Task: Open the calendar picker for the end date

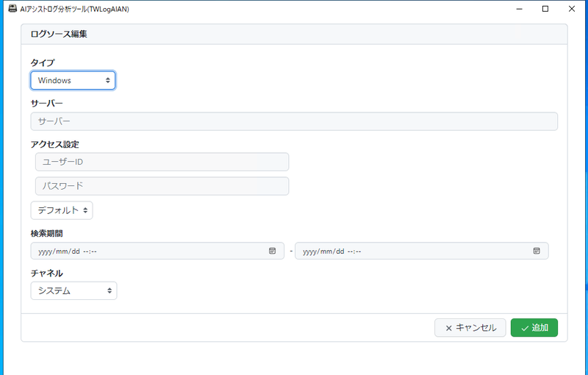Action: (537, 251)
